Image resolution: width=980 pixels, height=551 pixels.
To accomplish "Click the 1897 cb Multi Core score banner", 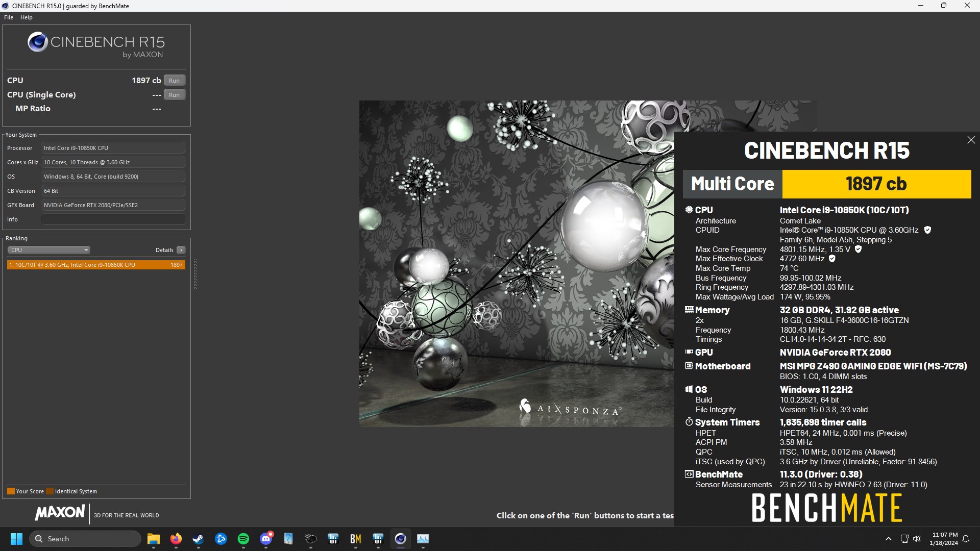I will coord(876,184).
